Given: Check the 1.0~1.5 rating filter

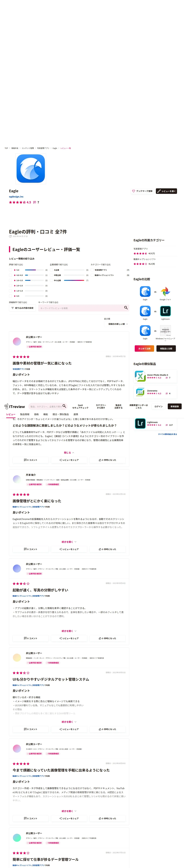Looking at the screenshot, I should [x=10, y=291].
